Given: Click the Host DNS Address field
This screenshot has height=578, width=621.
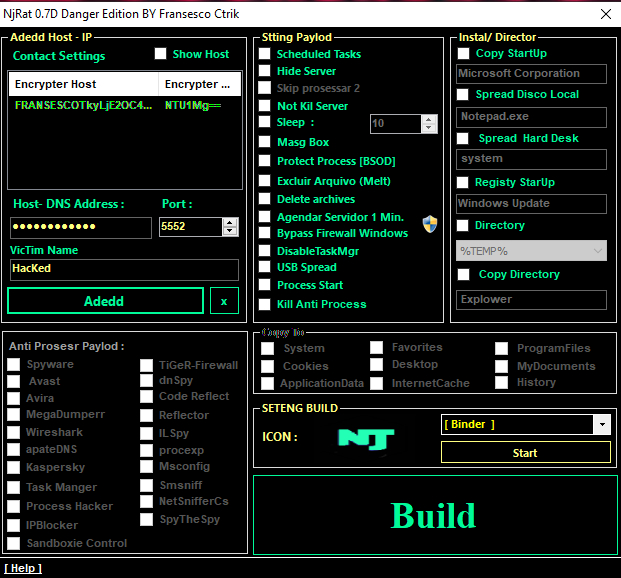Looking at the screenshot, I should coord(81,228).
